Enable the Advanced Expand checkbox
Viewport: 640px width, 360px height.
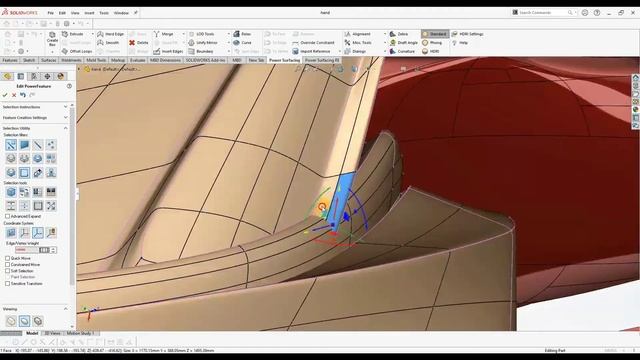pyautogui.click(x=7, y=216)
